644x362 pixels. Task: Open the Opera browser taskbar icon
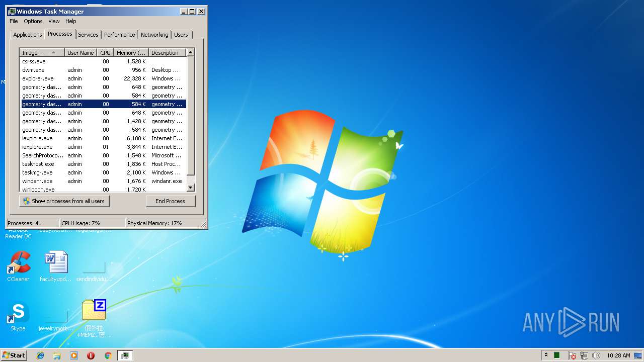91,355
